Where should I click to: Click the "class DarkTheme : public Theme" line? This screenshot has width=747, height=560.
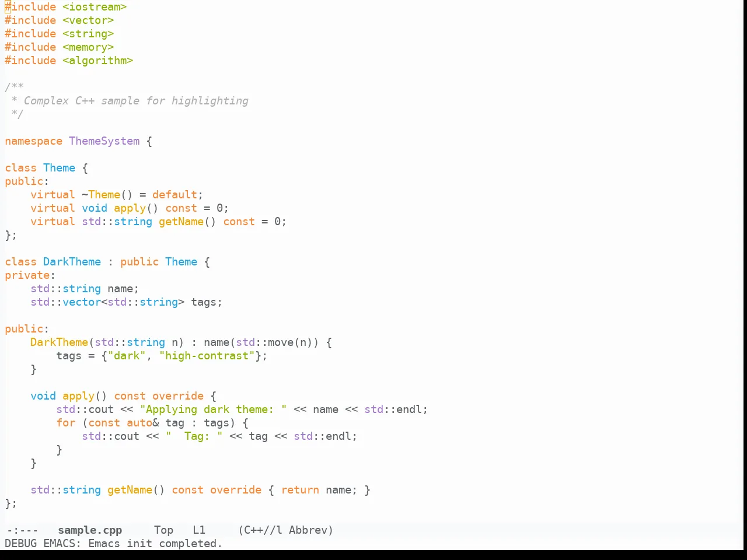[107, 262]
